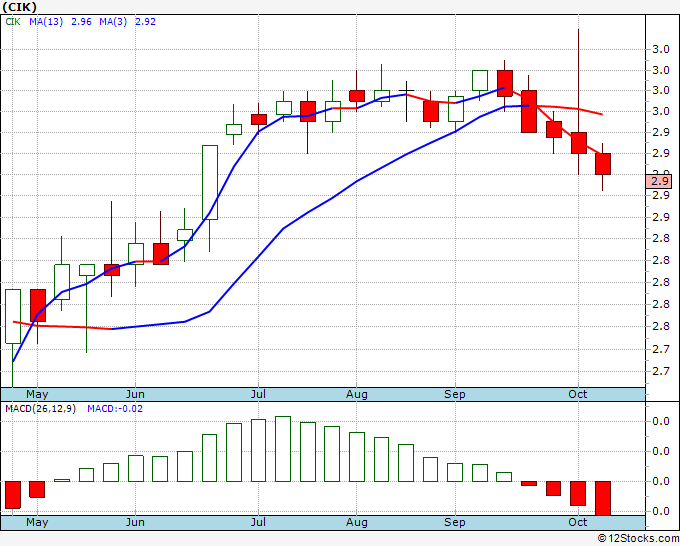Select the 2.92 moving average value
Screen dimensions: 680x546
[145, 22]
